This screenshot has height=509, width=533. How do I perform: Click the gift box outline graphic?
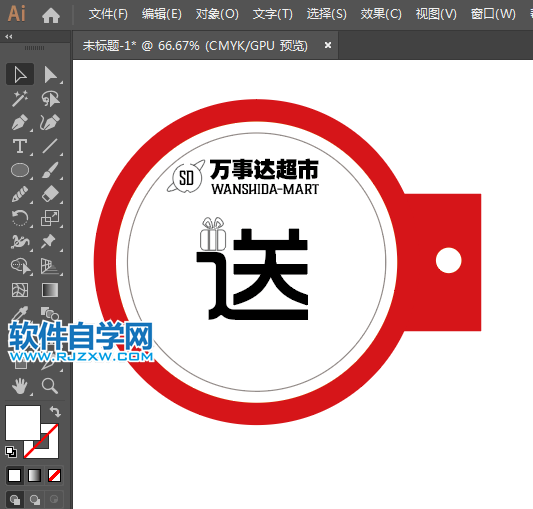213,234
